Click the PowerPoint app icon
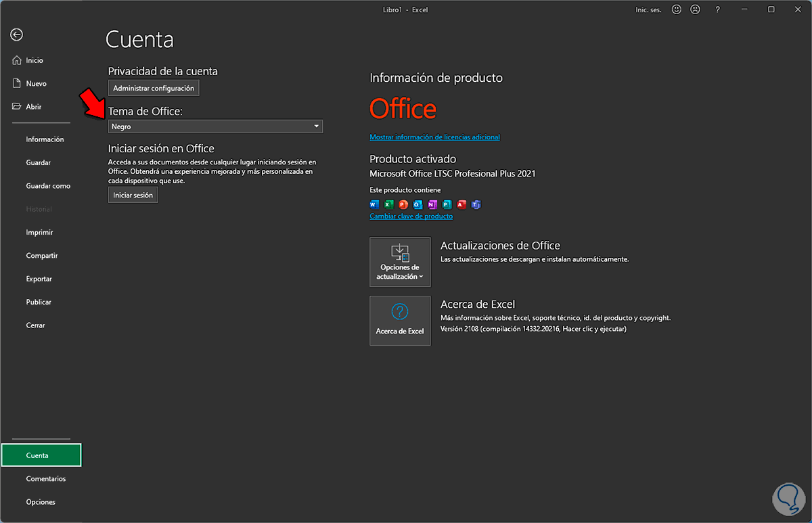This screenshot has height=523, width=812. [403, 204]
